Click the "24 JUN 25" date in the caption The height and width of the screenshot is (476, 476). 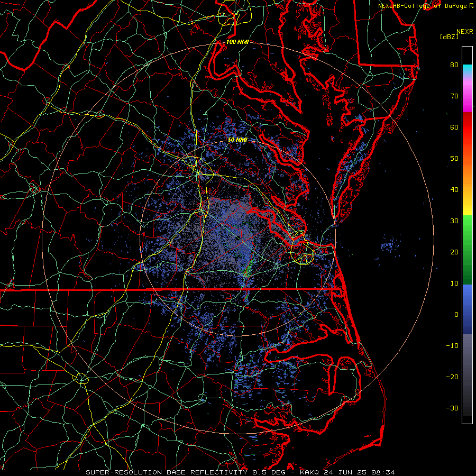(346, 472)
